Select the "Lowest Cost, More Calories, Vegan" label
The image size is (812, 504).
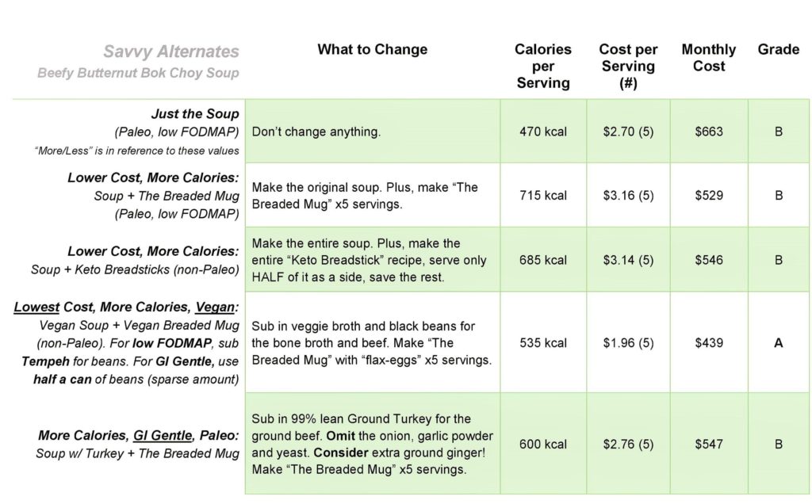(x=125, y=307)
